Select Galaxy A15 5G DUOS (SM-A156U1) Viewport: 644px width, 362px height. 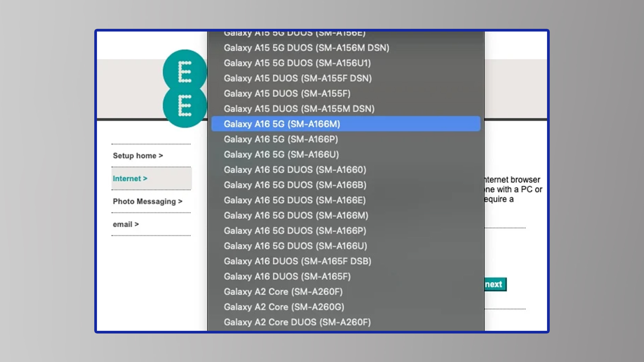tap(345, 63)
